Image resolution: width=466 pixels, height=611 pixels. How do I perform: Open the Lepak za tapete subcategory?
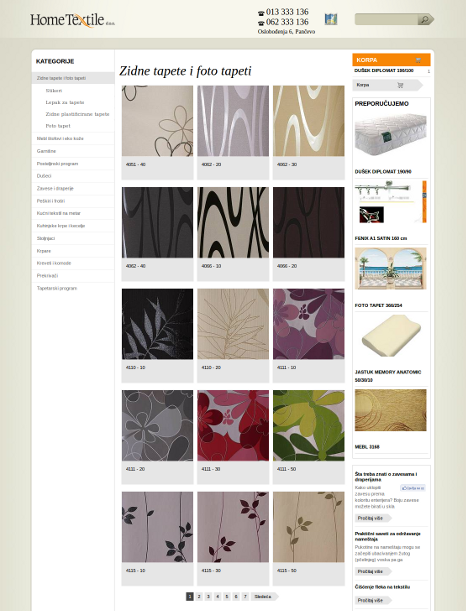(65, 102)
